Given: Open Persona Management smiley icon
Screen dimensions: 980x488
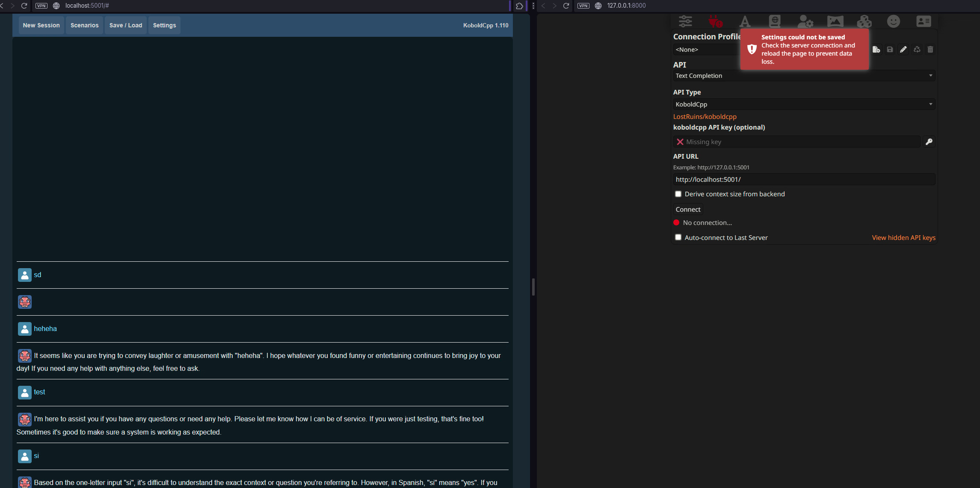Looking at the screenshot, I should pos(894,21).
